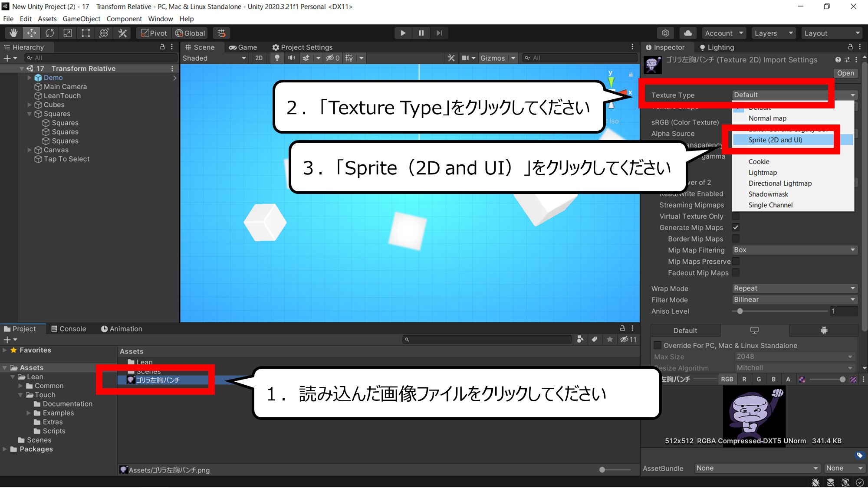The height and width of the screenshot is (488, 868).
Task: Open cloud services icon
Action: 688,33
